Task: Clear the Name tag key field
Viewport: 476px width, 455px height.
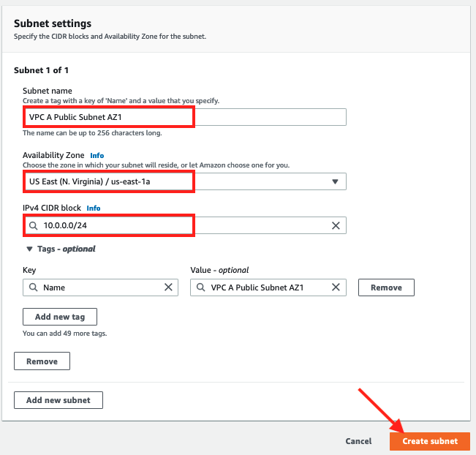Action: click(167, 287)
